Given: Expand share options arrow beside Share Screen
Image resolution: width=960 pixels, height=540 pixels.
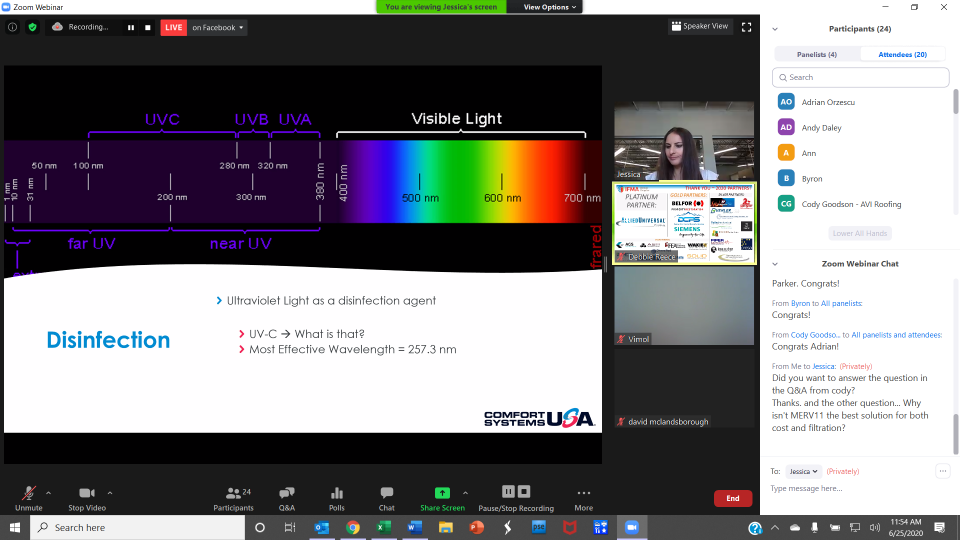Looking at the screenshot, I should tap(465, 493).
